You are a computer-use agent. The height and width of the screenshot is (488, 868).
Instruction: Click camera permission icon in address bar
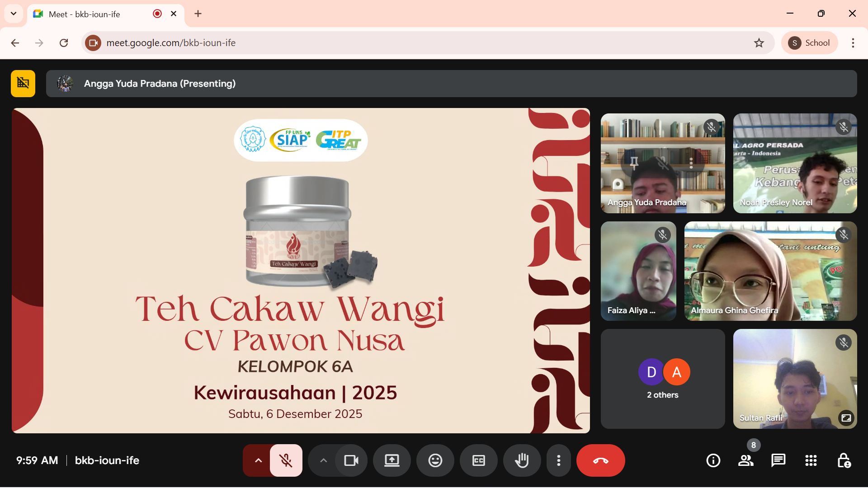pyautogui.click(x=93, y=43)
